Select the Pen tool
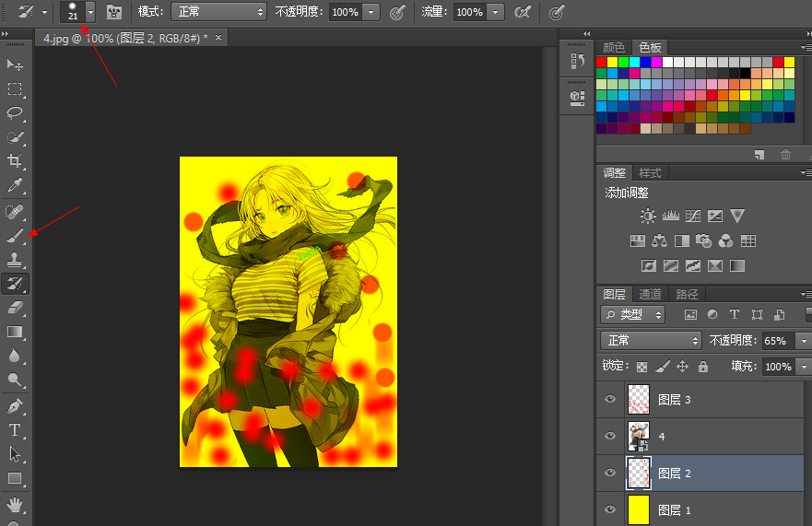812x526 pixels. [15, 406]
